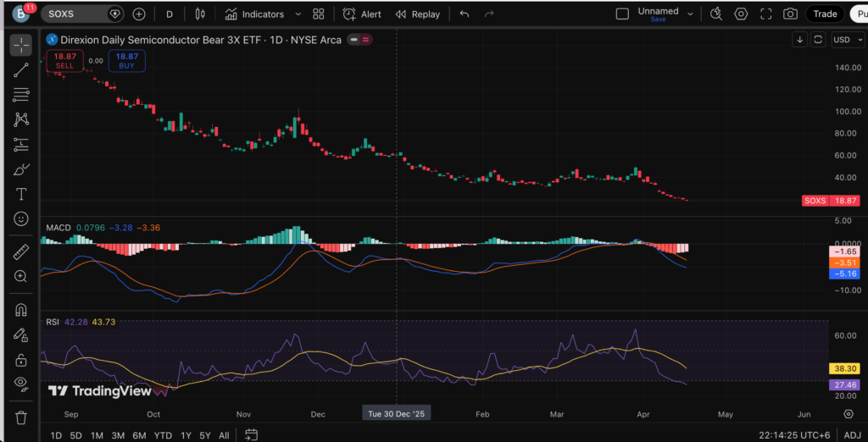Take a chart snapshot with camera icon
The image size is (868, 442).
pos(790,14)
